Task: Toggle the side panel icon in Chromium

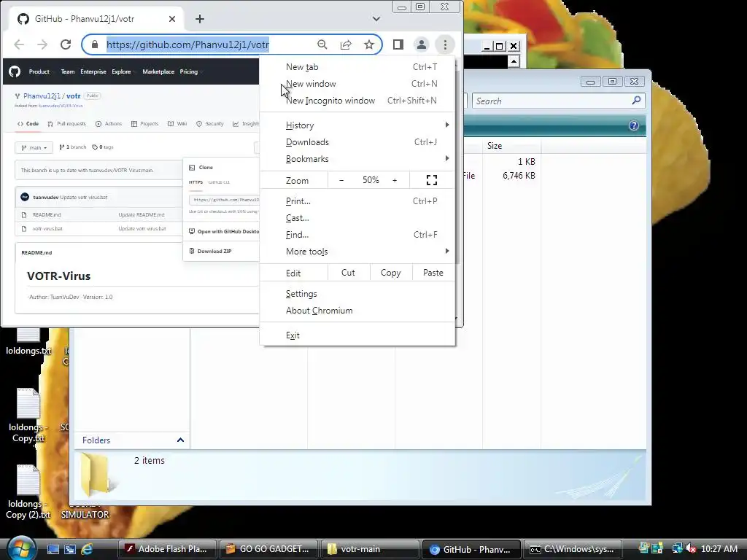Action: (x=398, y=44)
